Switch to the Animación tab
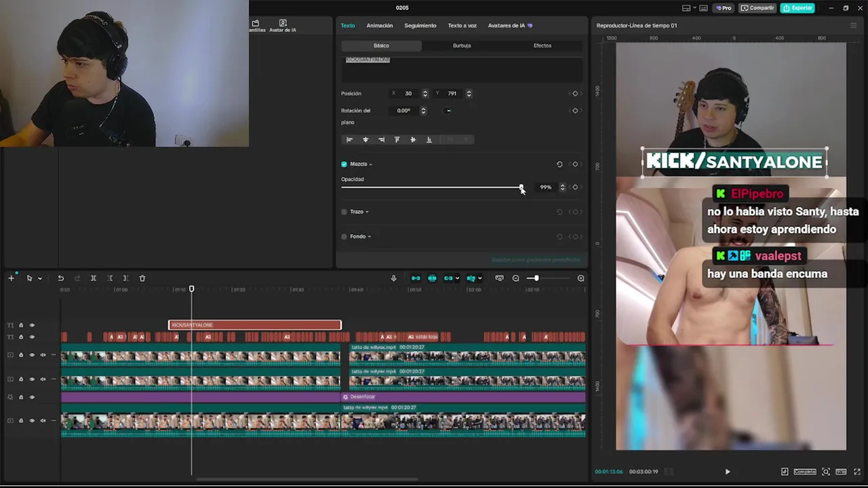This screenshot has height=488, width=868. (380, 26)
